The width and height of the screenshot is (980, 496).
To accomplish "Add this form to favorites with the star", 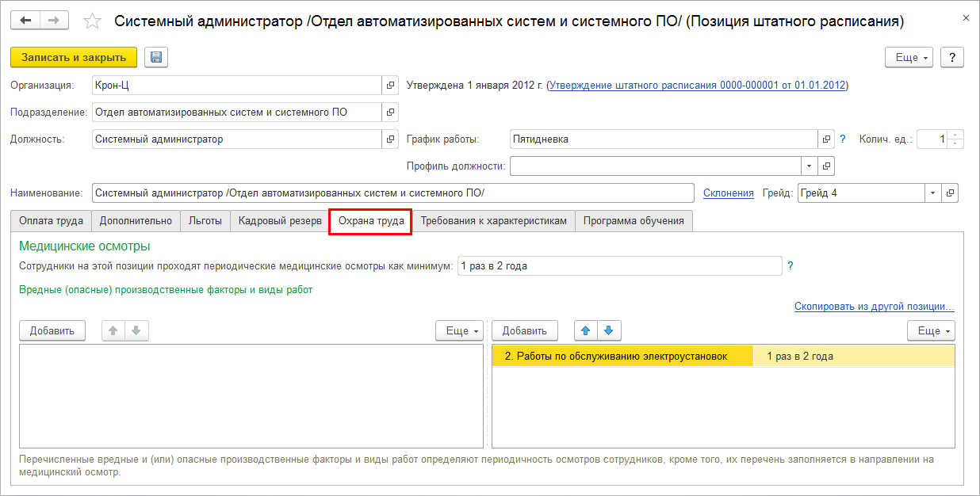I will (92, 21).
